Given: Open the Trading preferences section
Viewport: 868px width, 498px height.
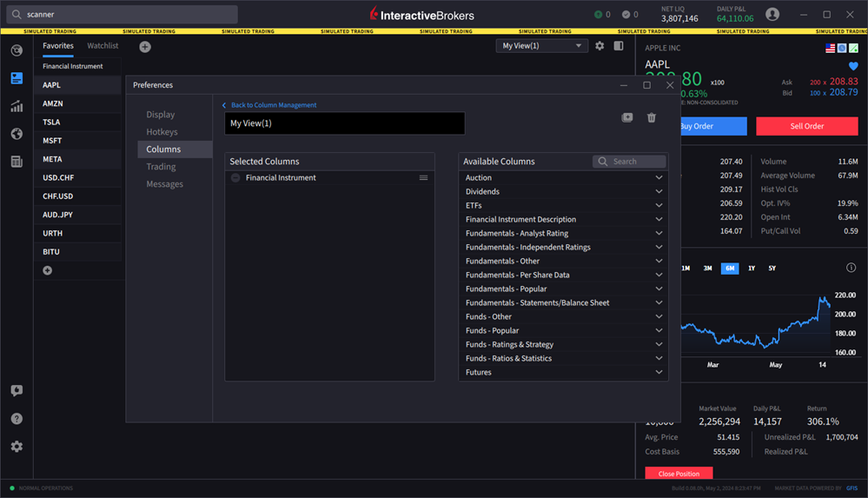Looking at the screenshot, I should (x=161, y=167).
